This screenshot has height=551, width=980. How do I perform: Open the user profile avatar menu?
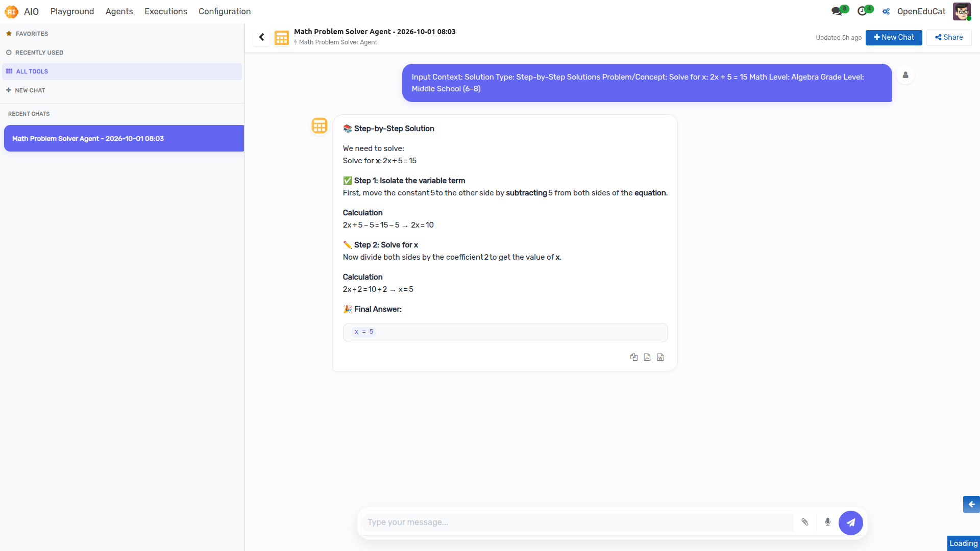[962, 11]
